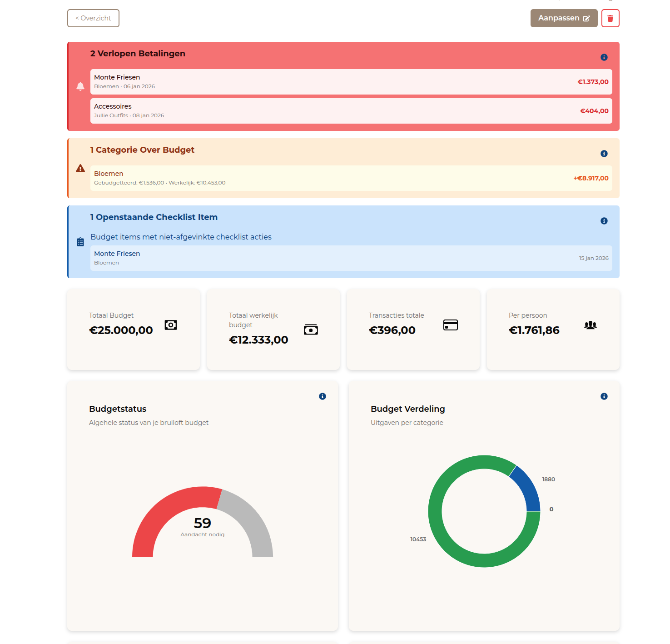Open info icon on Budgetstatus card

(323, 396)
